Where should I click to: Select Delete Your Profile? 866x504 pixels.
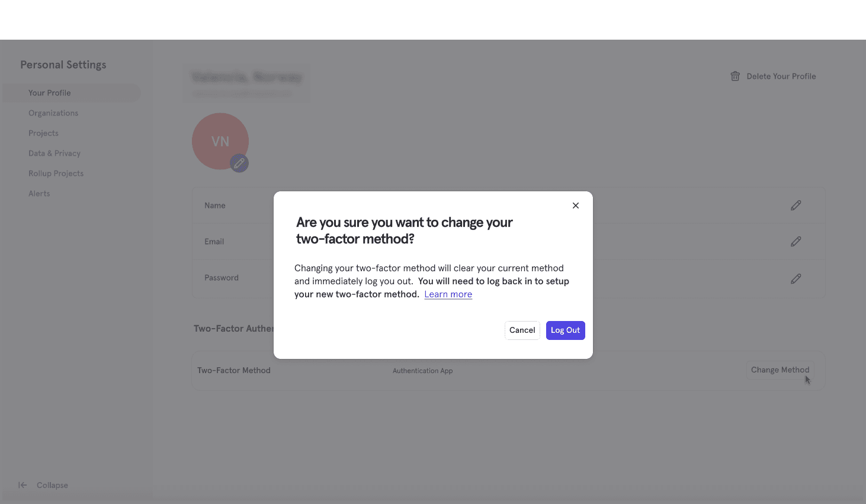pos(781,76)
